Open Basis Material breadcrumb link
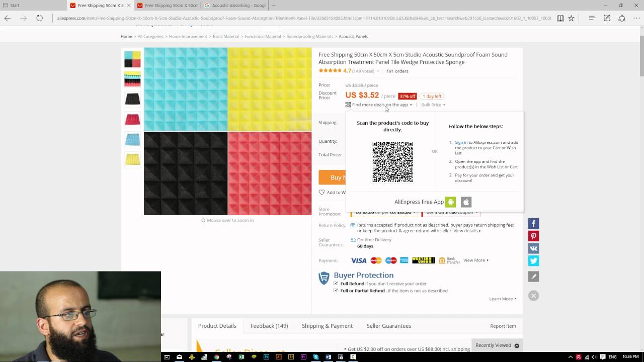Viewport: 644px width, 362px height. click(x=226, y=36)
